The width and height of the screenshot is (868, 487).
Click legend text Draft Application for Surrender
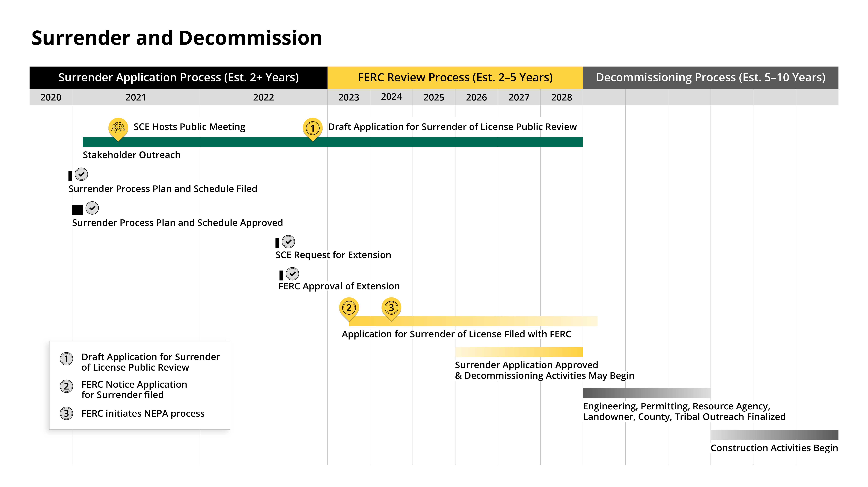[151, 362]
